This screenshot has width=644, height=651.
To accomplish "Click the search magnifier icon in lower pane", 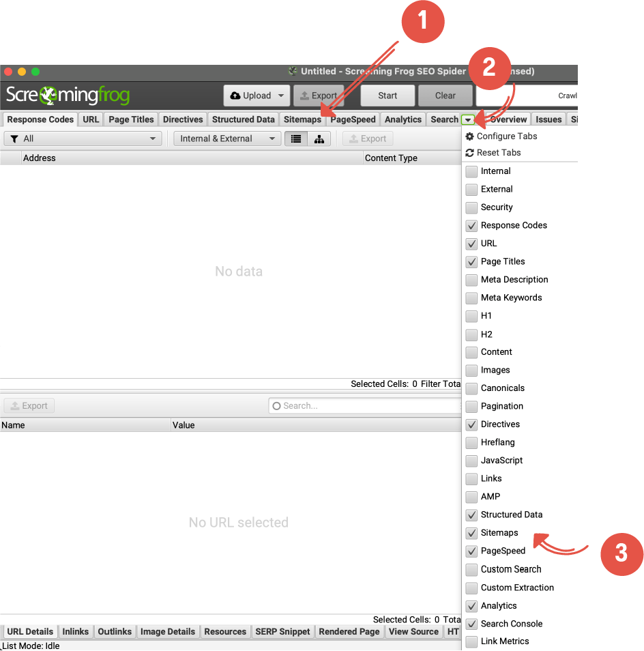I will 277,405.
